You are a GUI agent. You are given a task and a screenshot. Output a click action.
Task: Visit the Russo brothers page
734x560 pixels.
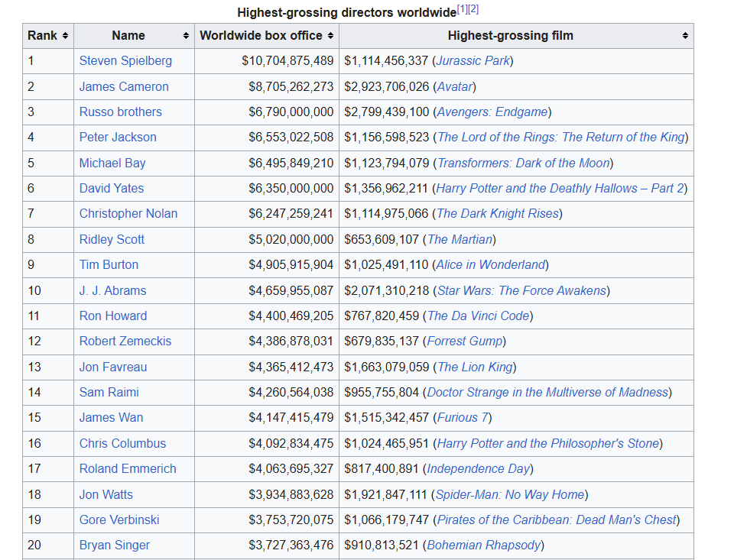pos(120,112)
